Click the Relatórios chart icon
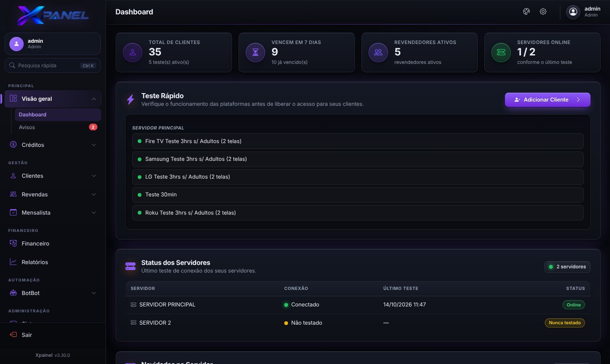This screenshot has height=364, width=610. point(13,262)
